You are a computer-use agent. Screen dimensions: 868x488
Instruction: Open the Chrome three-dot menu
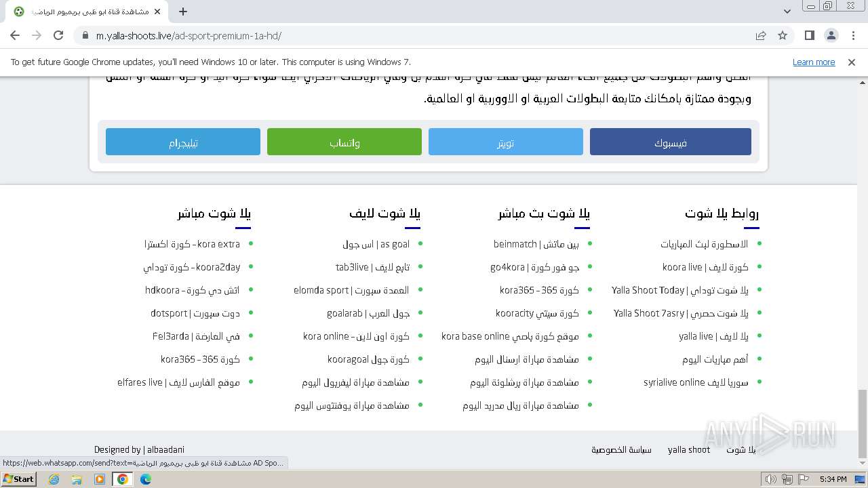click(x=853, y=35)
